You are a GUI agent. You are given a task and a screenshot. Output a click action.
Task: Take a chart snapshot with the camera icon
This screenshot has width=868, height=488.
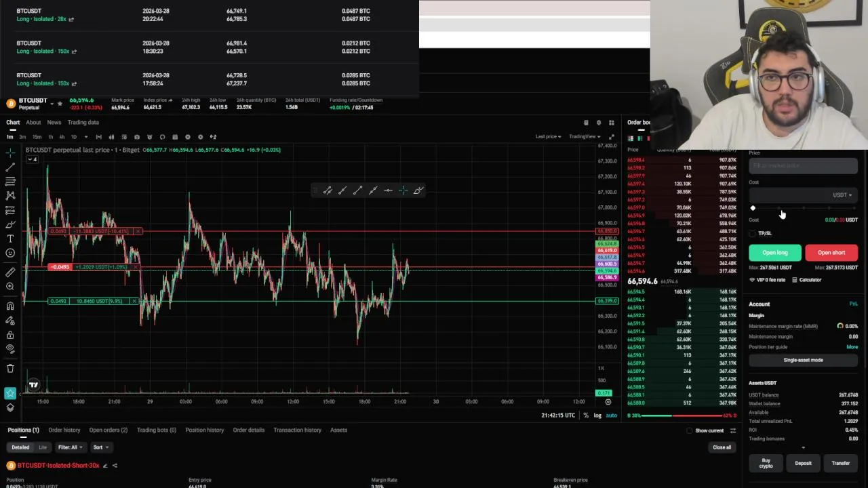coord(137,137)
